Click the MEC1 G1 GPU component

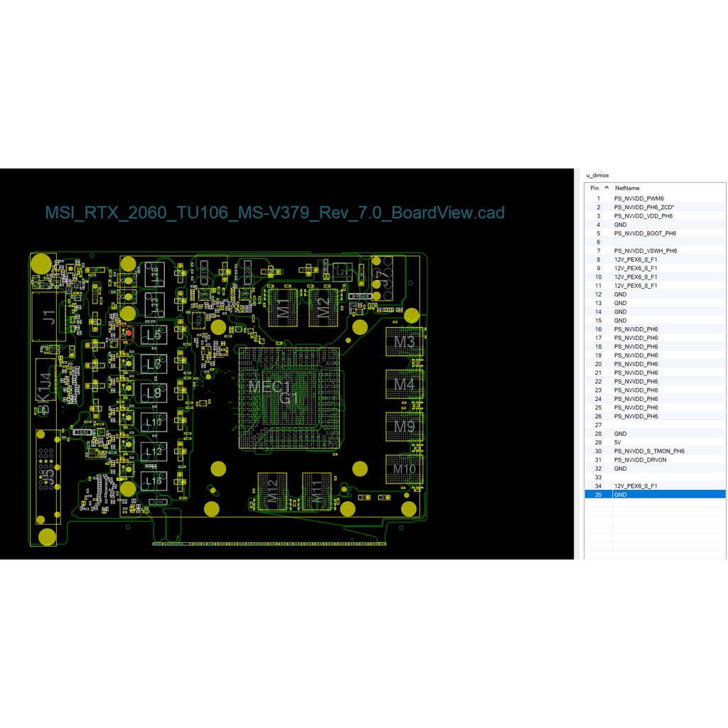pos(275,395)
